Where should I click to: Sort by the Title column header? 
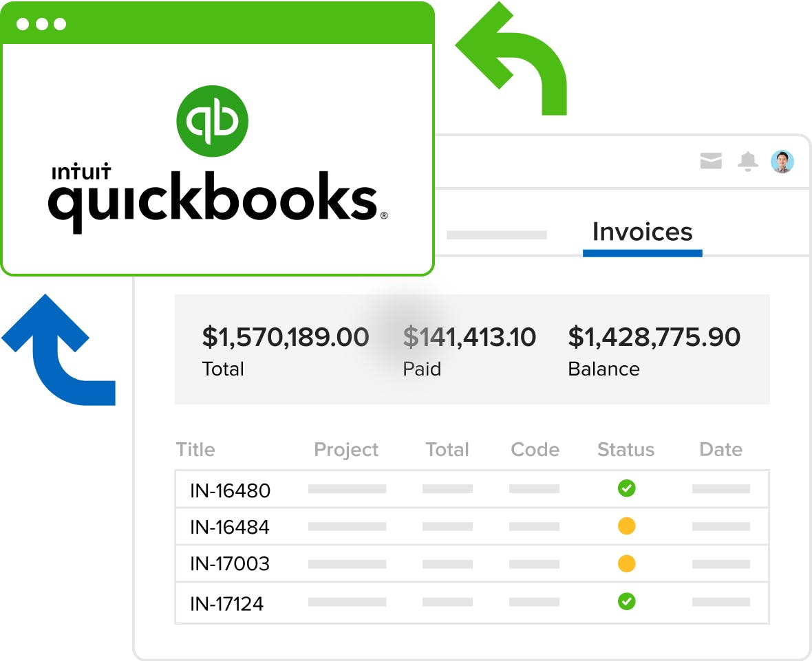[x=195, y=449]
